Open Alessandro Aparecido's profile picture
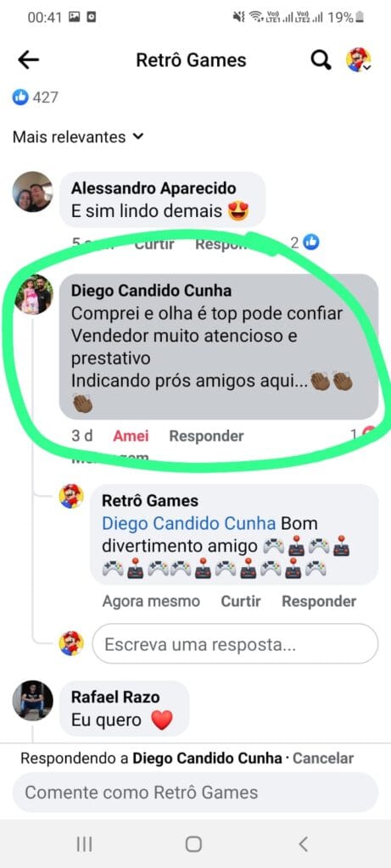This screenshot has height=868, width=391. click(33, 192)
